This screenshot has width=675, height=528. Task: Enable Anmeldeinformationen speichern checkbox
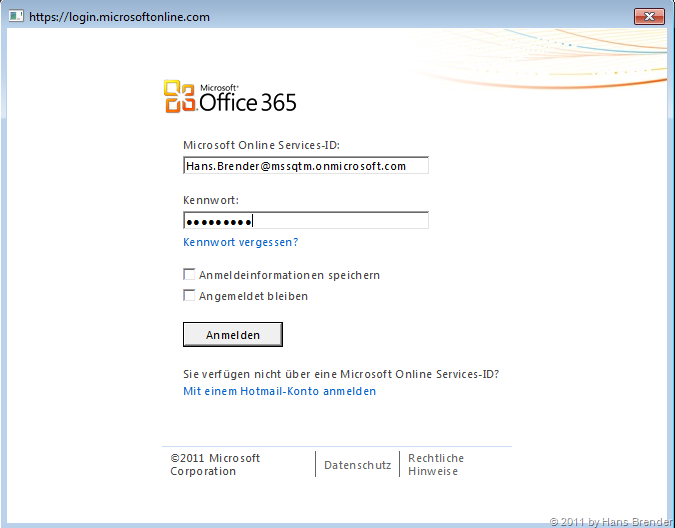[x=189, y=275]
